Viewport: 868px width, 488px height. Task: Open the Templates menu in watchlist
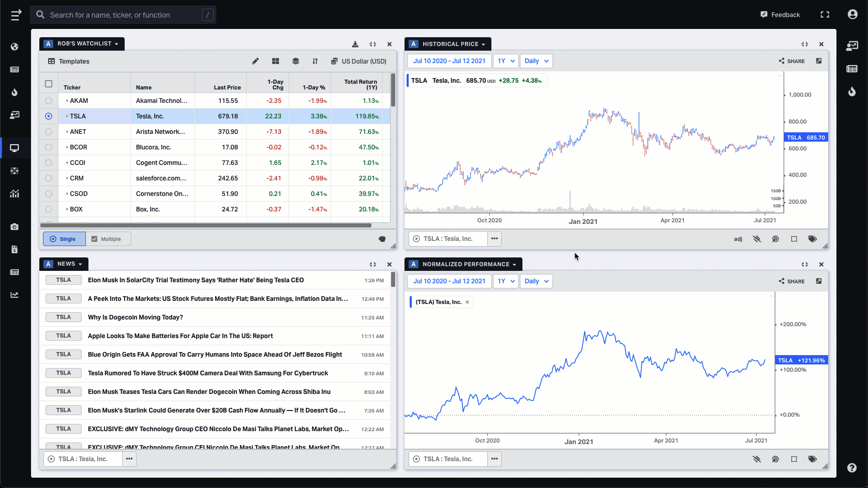[x=69, y=61]
